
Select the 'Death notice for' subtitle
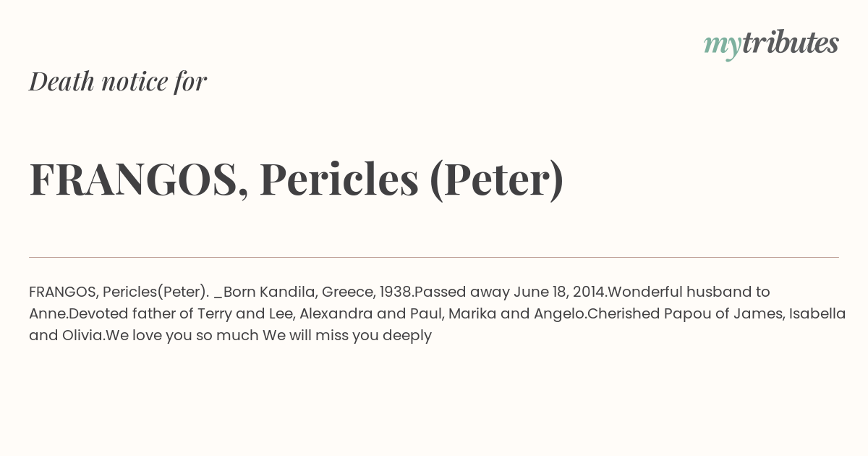tap(118, 81)
